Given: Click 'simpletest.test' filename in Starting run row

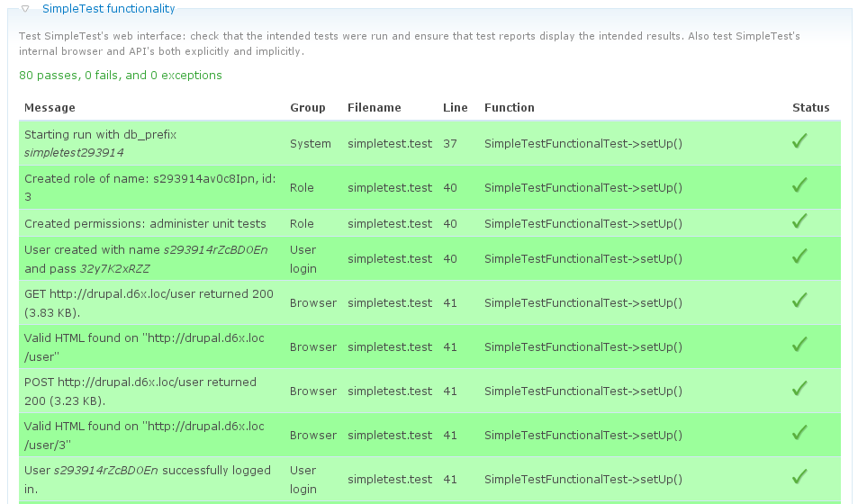Looking at the screenshot, I should (390, 144).
